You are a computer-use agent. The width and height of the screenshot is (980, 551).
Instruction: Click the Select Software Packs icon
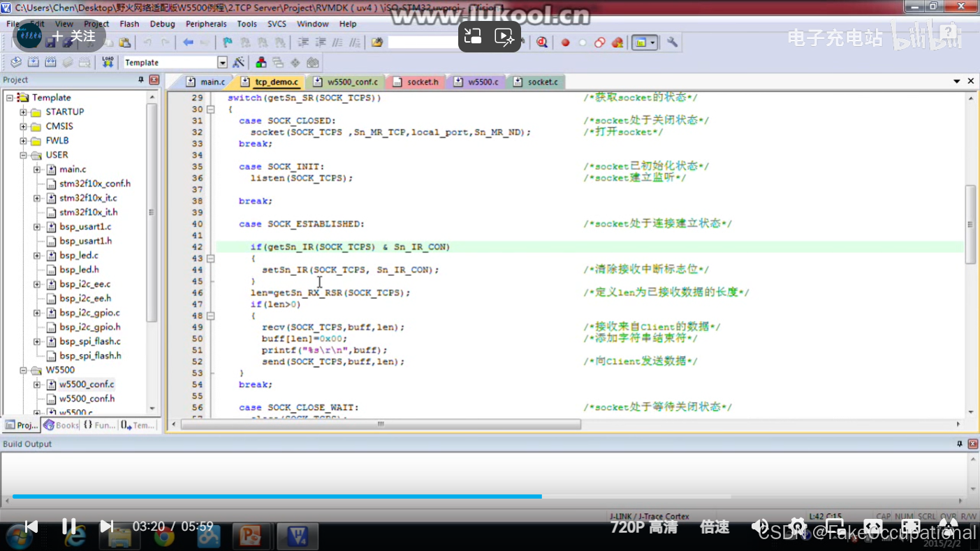(313, 62)
